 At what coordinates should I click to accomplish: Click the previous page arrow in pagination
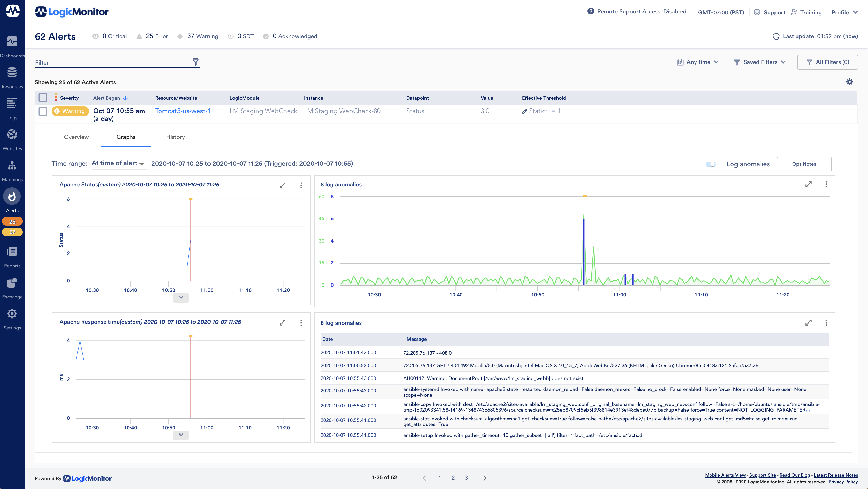tap(424, 478)
